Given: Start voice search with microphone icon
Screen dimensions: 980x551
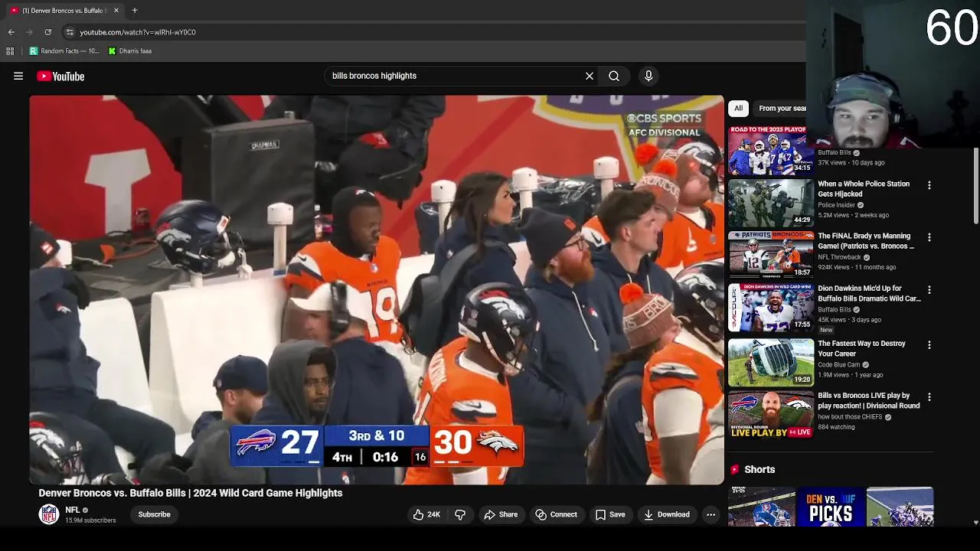Looking at the screenshot, I should pos(648,76).
